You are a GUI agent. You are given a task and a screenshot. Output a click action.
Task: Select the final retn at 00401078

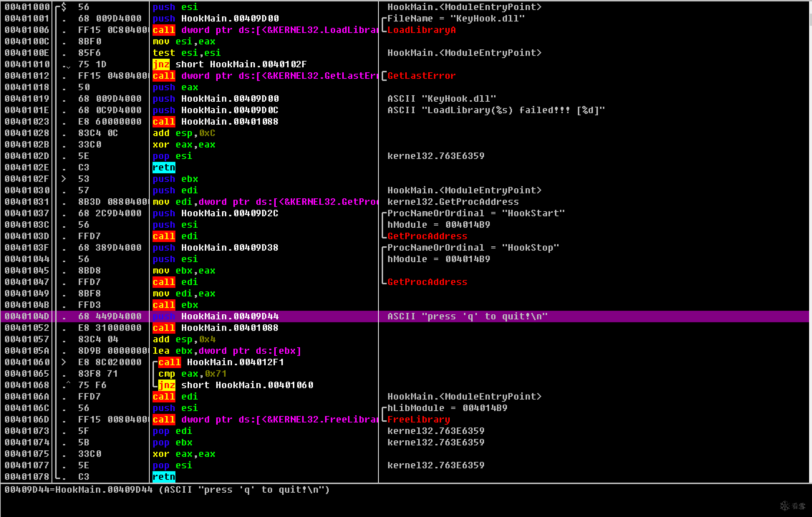[164, 477]
